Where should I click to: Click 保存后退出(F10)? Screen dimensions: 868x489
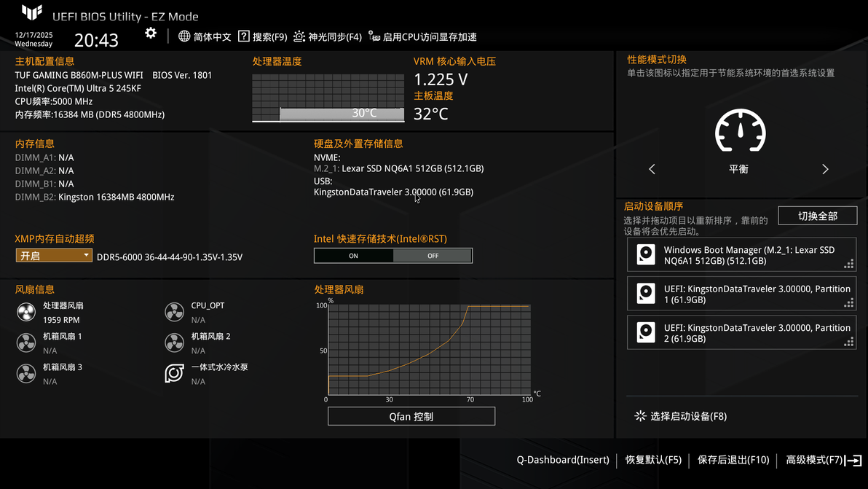click(x=733, y=460)
